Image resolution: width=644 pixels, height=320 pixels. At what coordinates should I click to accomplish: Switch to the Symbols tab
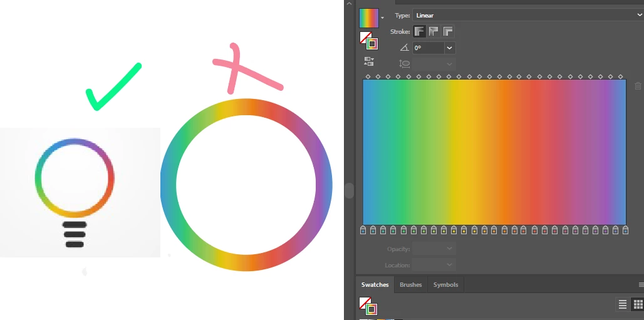pyautogui.click(x=445, y=285)
